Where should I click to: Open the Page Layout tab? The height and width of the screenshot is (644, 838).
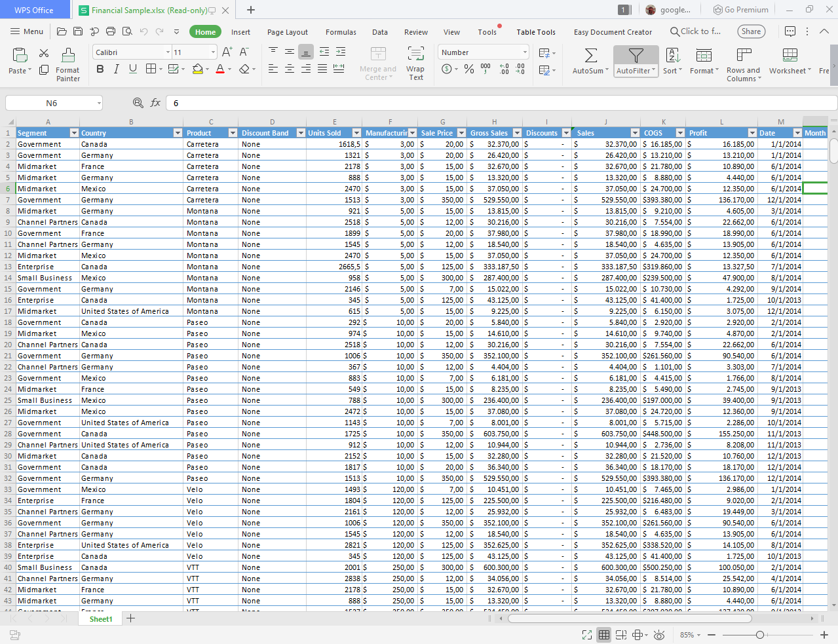287,32
